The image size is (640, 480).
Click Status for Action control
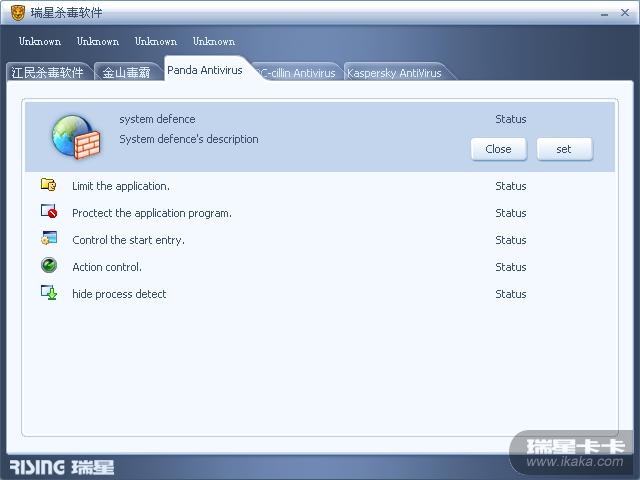tap(511, 267)
